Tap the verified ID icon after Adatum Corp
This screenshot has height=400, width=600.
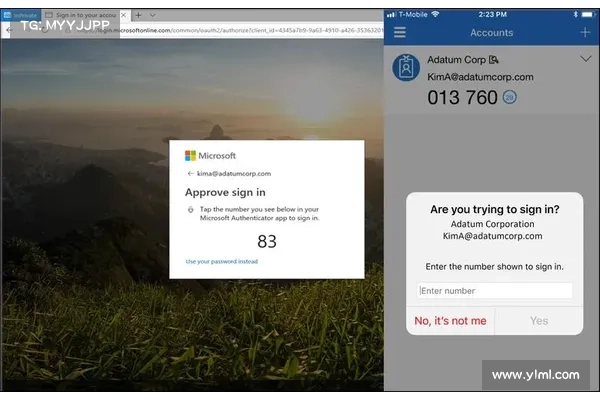point(494,60)
